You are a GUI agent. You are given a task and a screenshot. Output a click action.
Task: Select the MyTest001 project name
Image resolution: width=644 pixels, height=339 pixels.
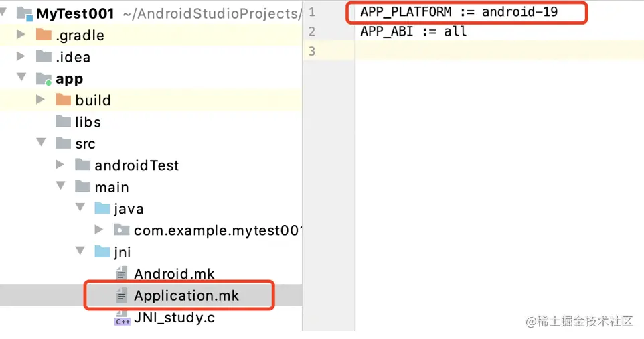click(75, 13)
